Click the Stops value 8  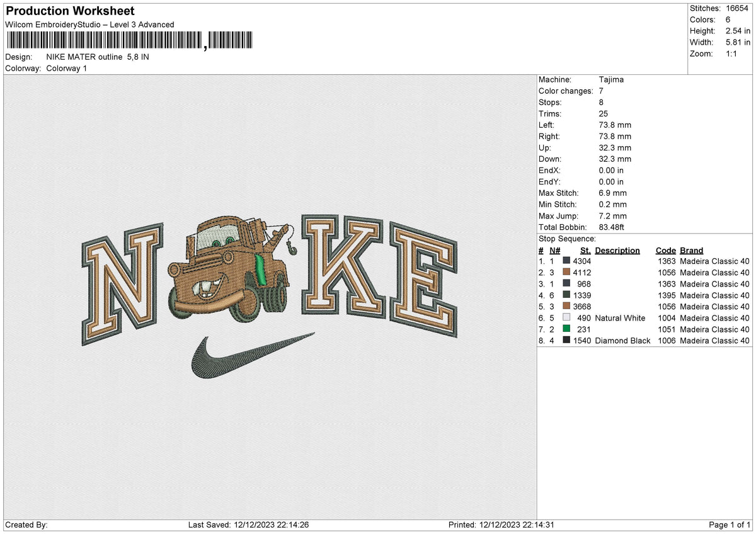pos(602,103)
